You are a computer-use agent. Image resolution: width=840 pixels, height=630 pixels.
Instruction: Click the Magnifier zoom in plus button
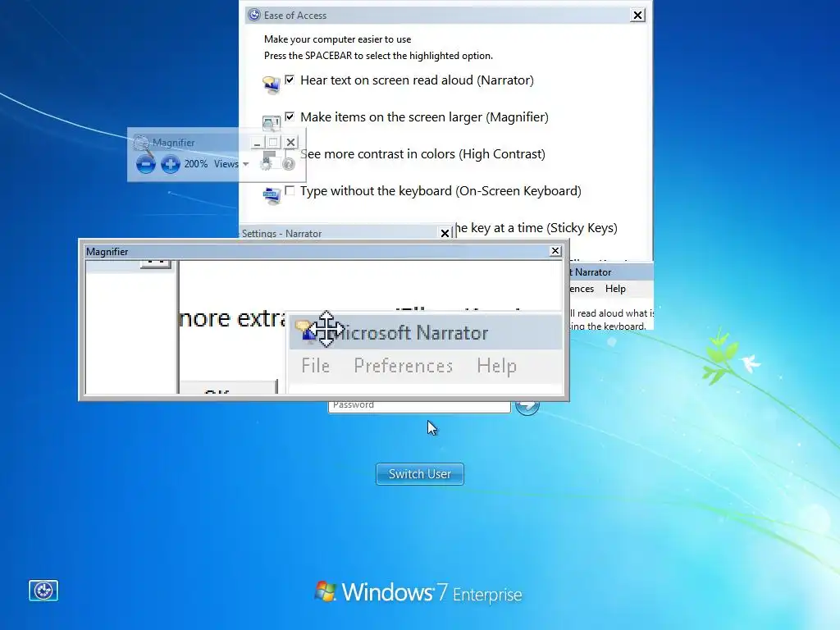click(171, 164)
